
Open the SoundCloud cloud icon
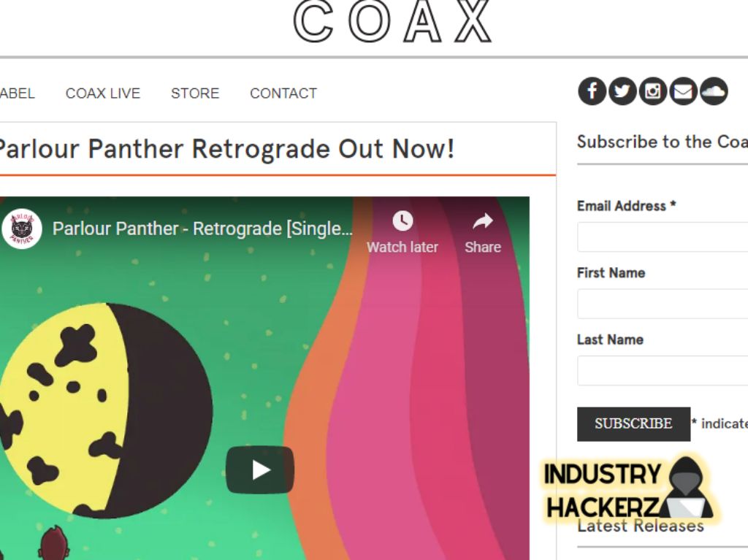click(714, 91)
